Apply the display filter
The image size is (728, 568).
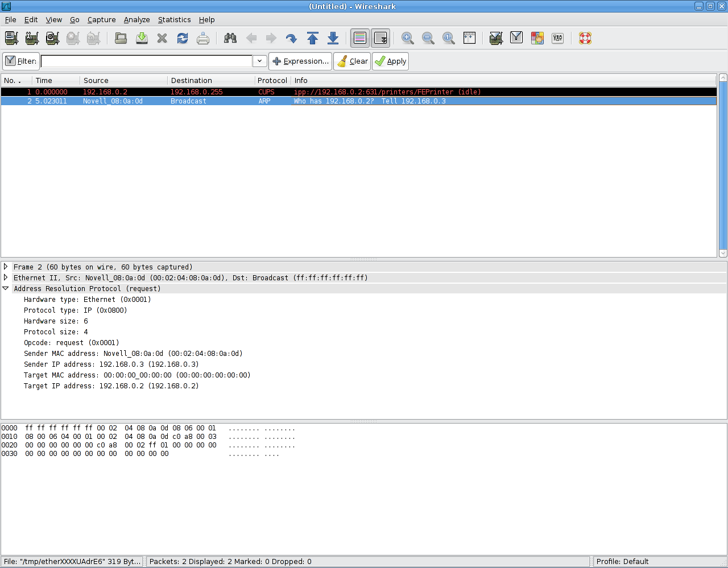[391, 61]
